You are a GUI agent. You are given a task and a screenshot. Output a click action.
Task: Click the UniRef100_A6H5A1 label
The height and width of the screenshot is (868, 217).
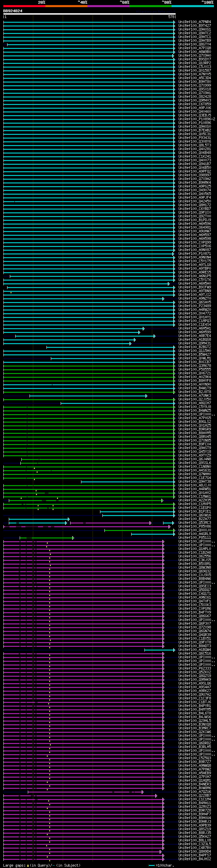click(195, 329)
